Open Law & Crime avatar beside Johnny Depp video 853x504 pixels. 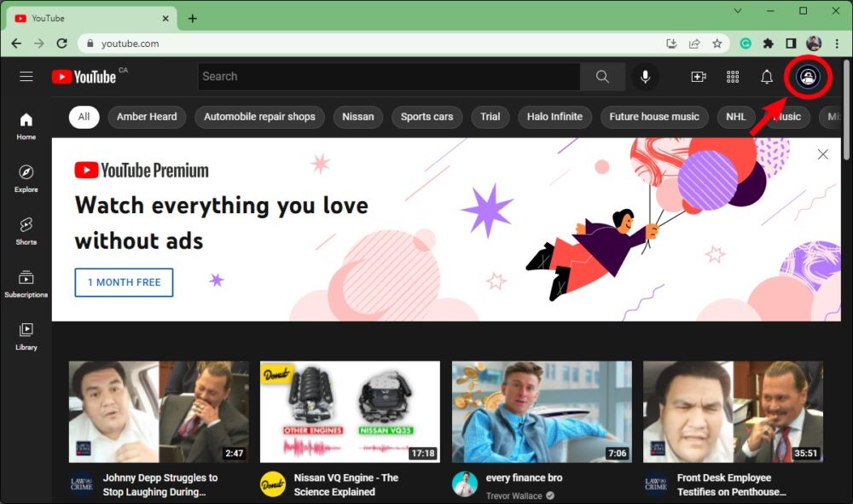82,484
